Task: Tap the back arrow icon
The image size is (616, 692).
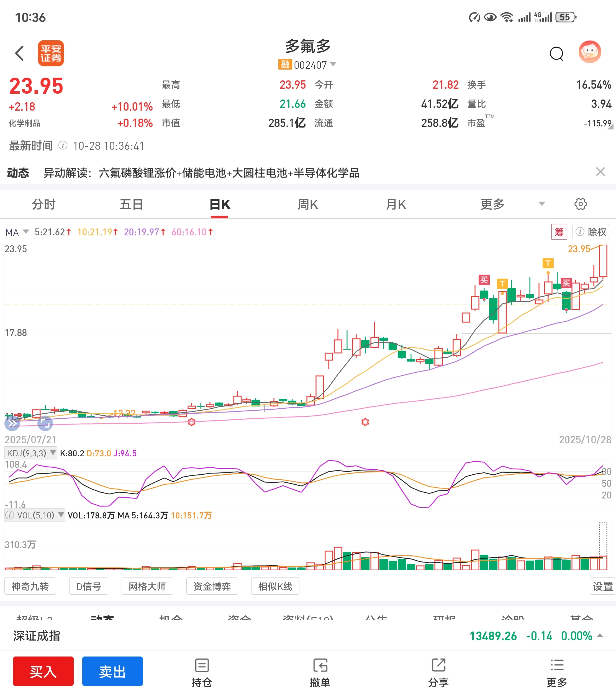Action: point(20,53)
